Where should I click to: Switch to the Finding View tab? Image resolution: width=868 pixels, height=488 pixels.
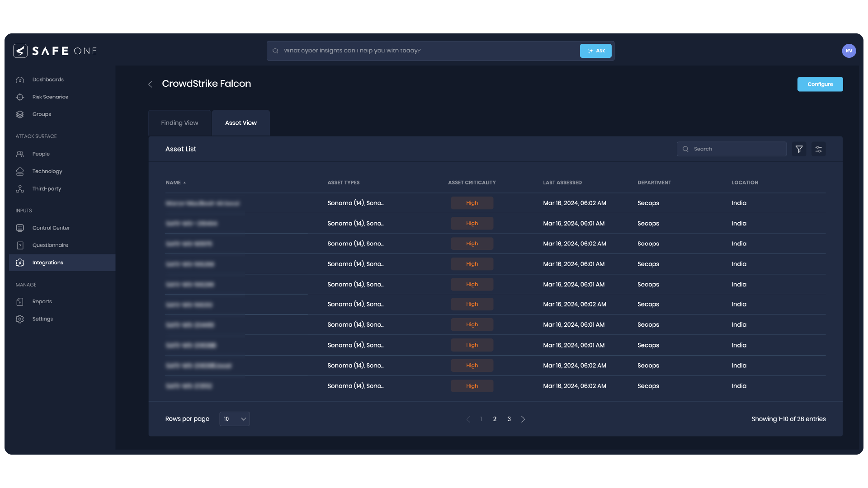(179, 123)
